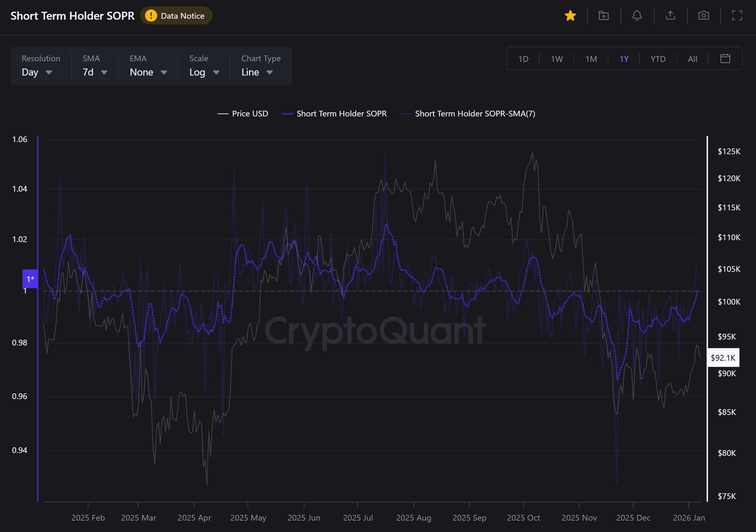Click the add-to-folder icon
The height and width of the screenshot is (532, 756).
tap(603, 16)
